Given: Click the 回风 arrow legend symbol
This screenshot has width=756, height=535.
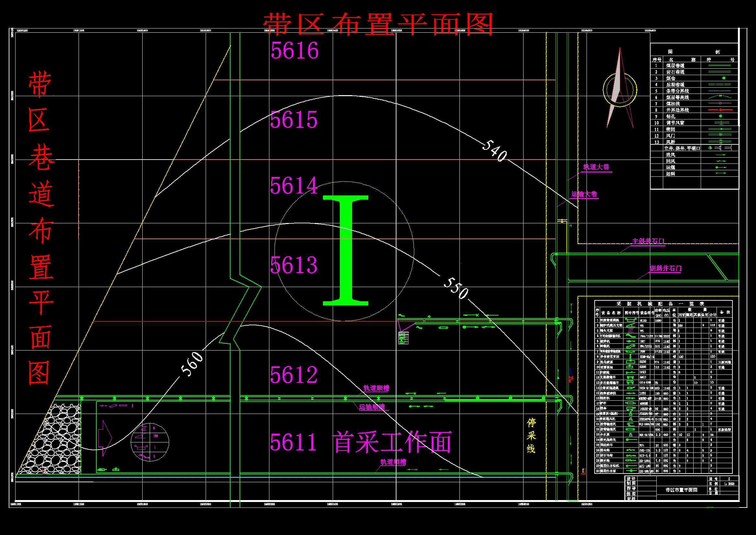Looking at the screenshot, I should [721, 161].
